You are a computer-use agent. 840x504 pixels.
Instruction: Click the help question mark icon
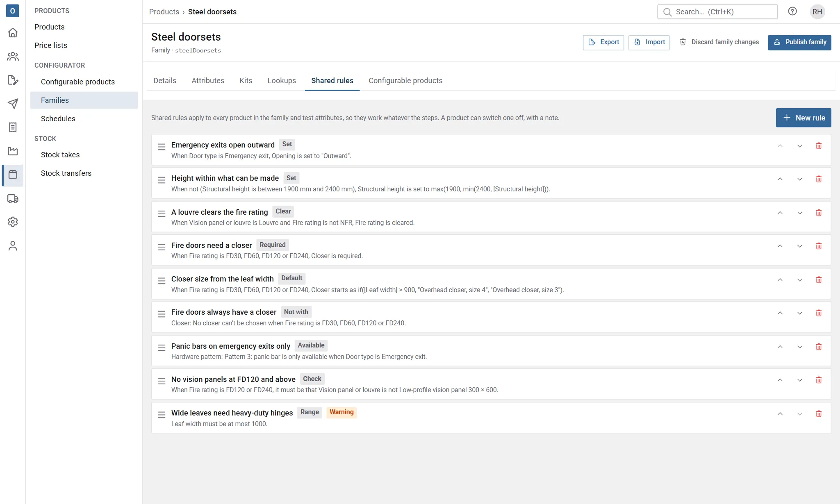[x=792, y=11]
